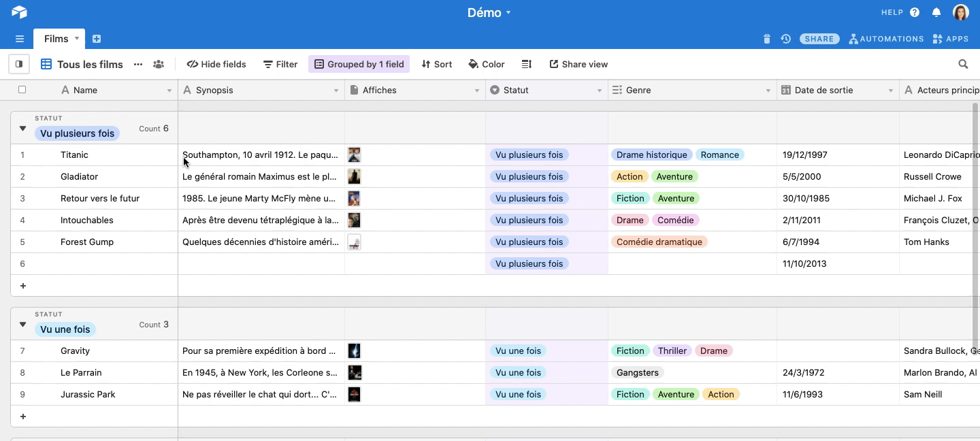Toggle the select-all records checkbox
This screenshot has width=980, height=441.
(22, 90)
